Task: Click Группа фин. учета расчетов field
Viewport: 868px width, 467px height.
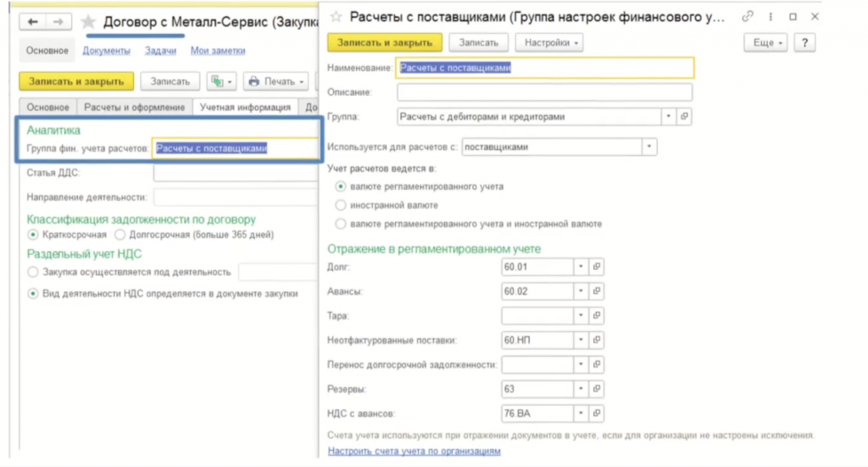Action: pyautogui.click(x=236, y=148)
